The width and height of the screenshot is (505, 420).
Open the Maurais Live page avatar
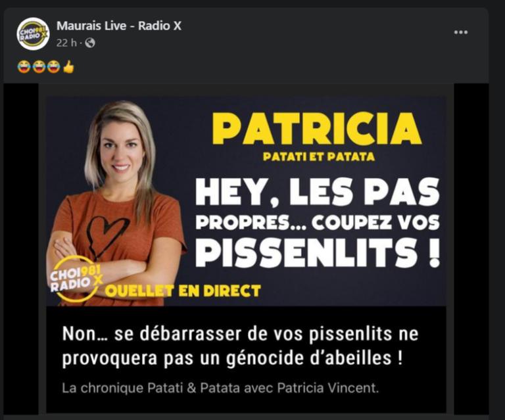point(33,34)
